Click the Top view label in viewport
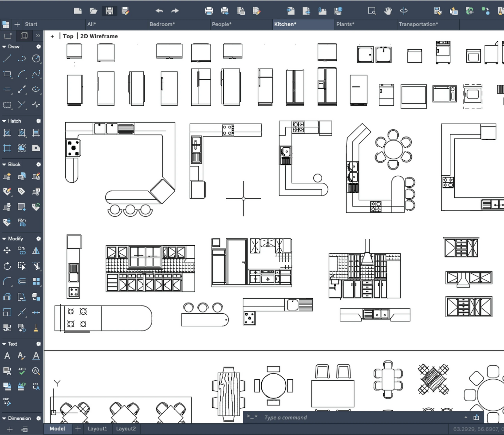504x435 pixels. [68, 36]
